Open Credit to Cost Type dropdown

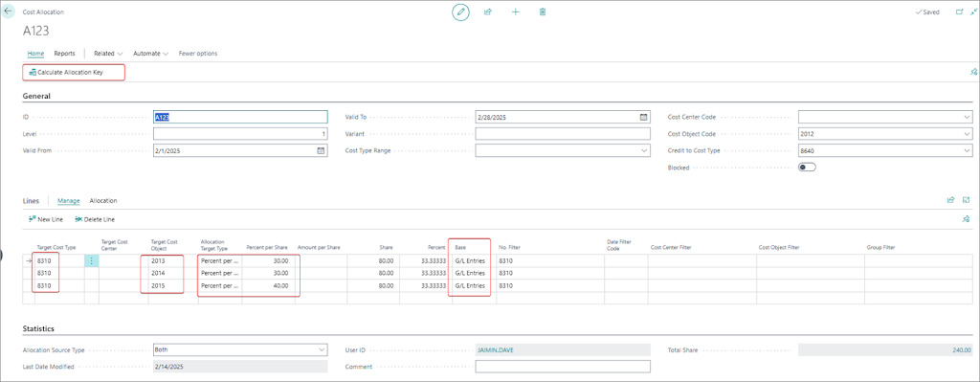click(967, 150)
